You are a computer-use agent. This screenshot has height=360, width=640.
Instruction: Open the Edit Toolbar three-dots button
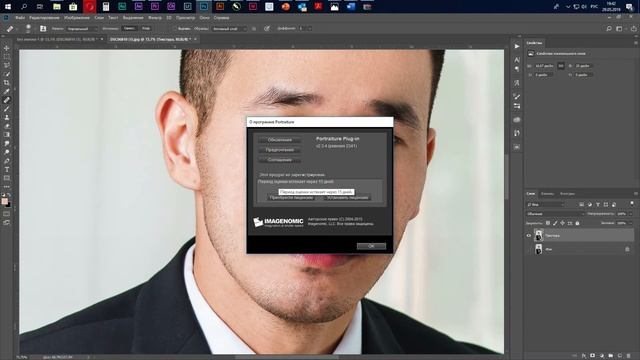(7, 187)
